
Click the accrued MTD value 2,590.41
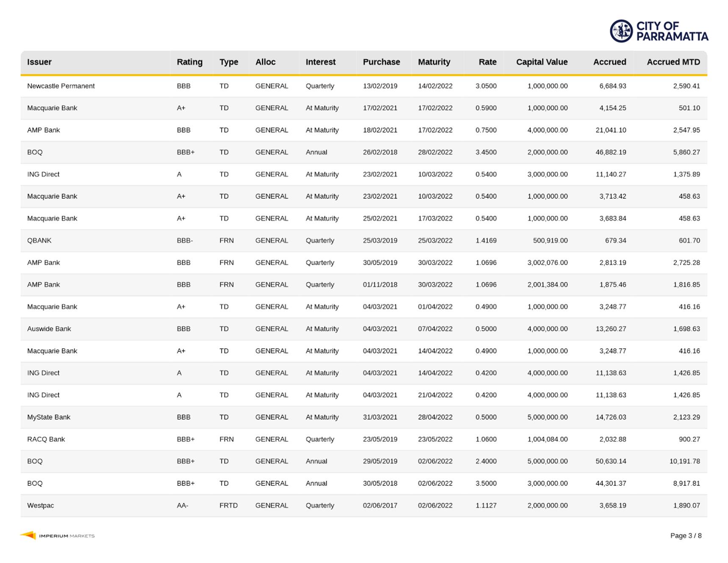coord(686,86)
